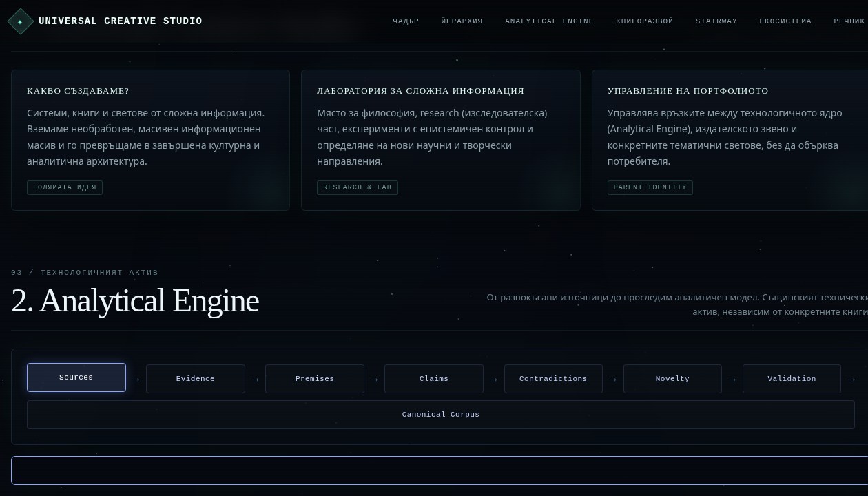Open the КАКВО СЪЗДАВАМЕ? card heading

click(78, 91)
